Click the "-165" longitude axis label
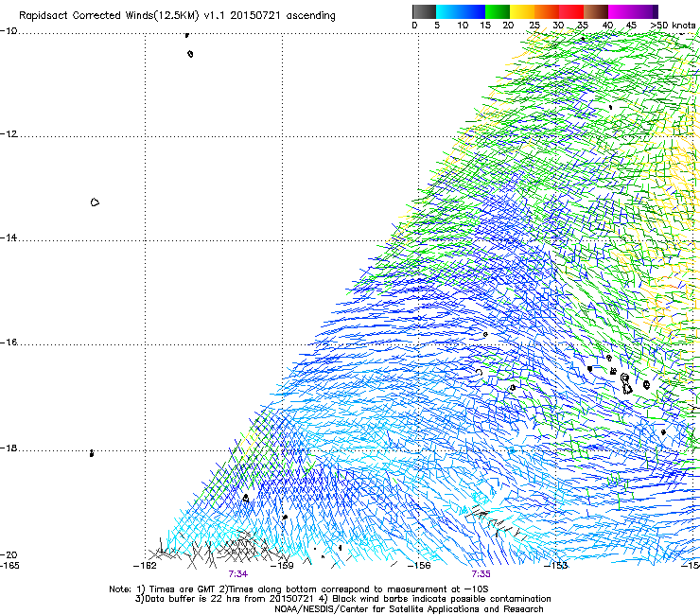The width and height of the screenshot is (700, 615). [x=9, y=566]
